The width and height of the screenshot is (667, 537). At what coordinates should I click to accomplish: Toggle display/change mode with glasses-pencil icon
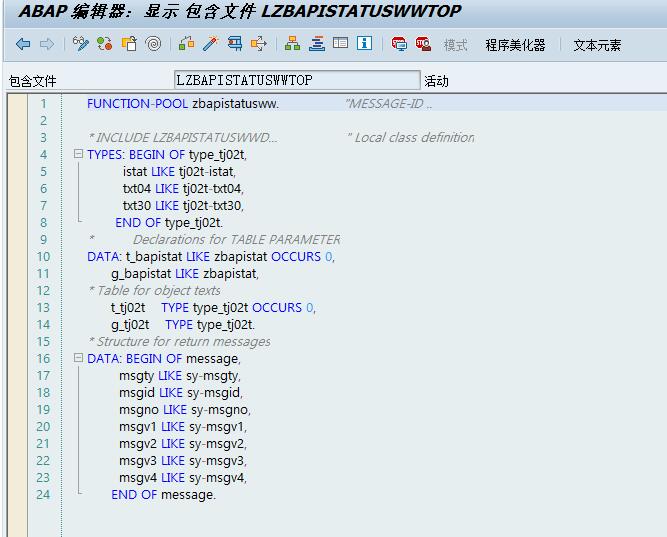[81, 44]
